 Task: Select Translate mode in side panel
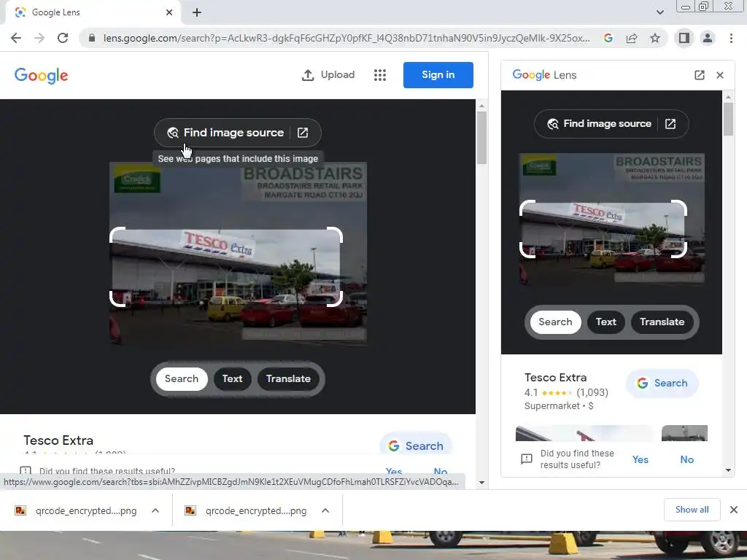(x=662, y=322)
